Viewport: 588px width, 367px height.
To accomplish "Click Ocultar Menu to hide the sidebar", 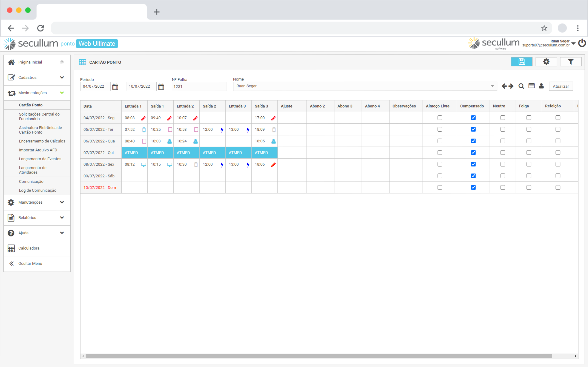I will (30, 263).
